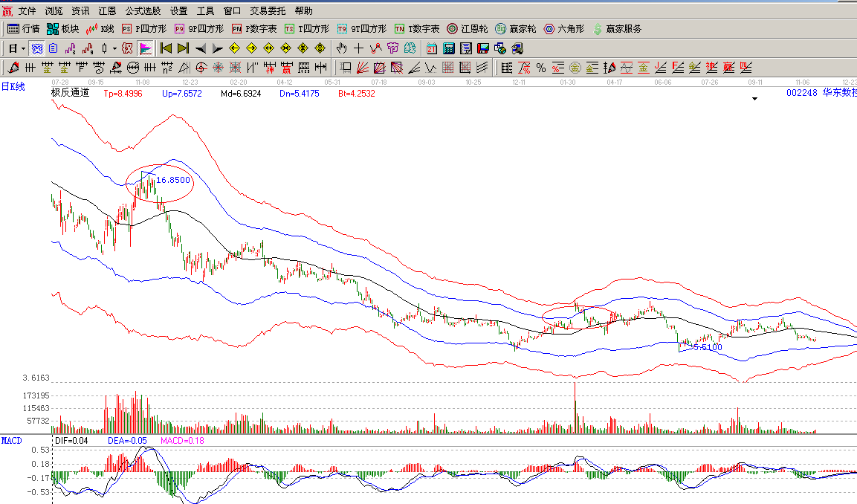The height and width of the screenshot is (504, 857).
Task: Expand the candlestick style dropdown arrow
Action: coord(114,48)
